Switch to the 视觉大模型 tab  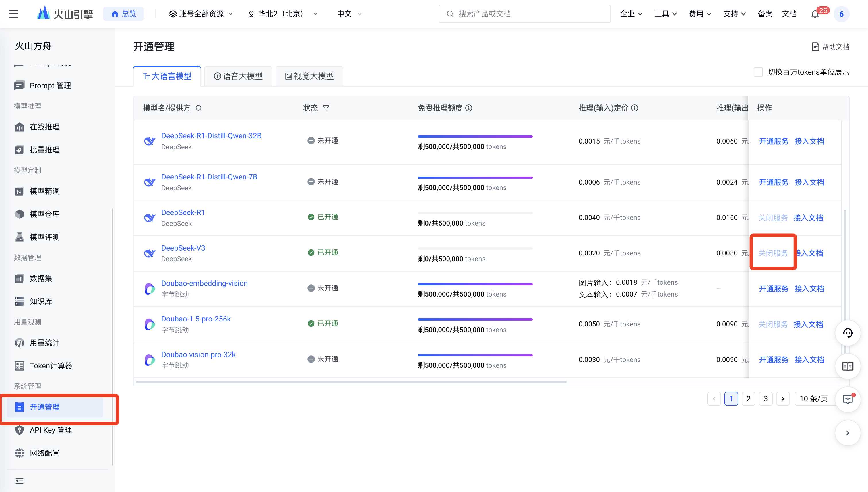tap(309, 76)
